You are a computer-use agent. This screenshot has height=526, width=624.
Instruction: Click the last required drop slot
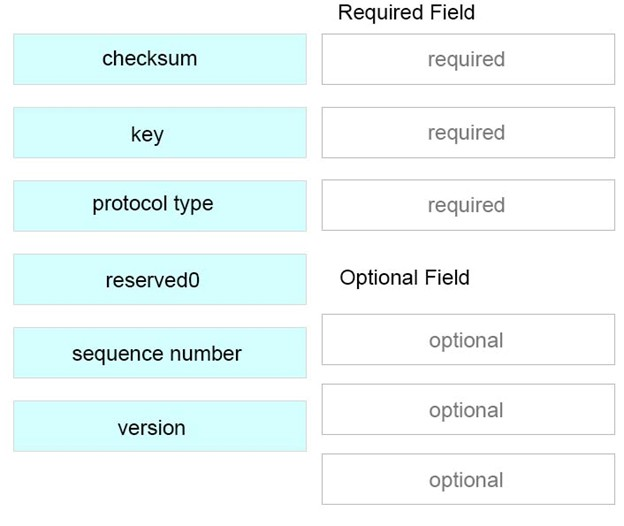tap(468, 205)
